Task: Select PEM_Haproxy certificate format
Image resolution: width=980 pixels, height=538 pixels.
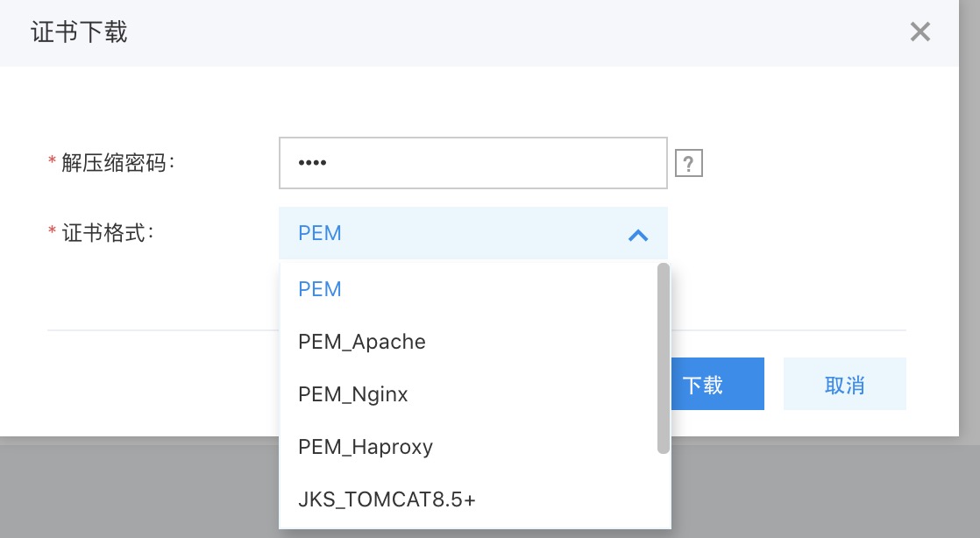Action: click(366, 447)
